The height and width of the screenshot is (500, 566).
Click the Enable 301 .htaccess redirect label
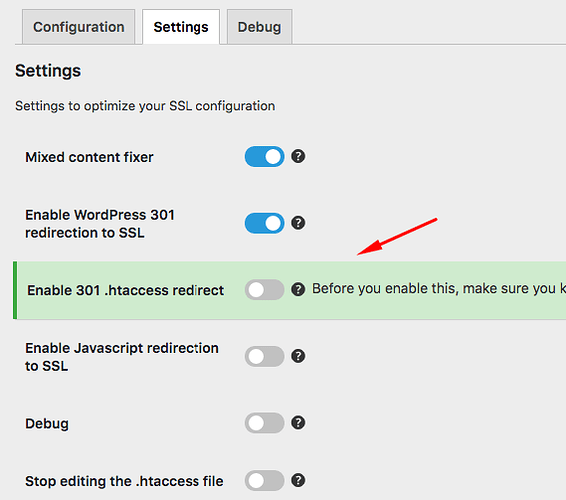125,290
